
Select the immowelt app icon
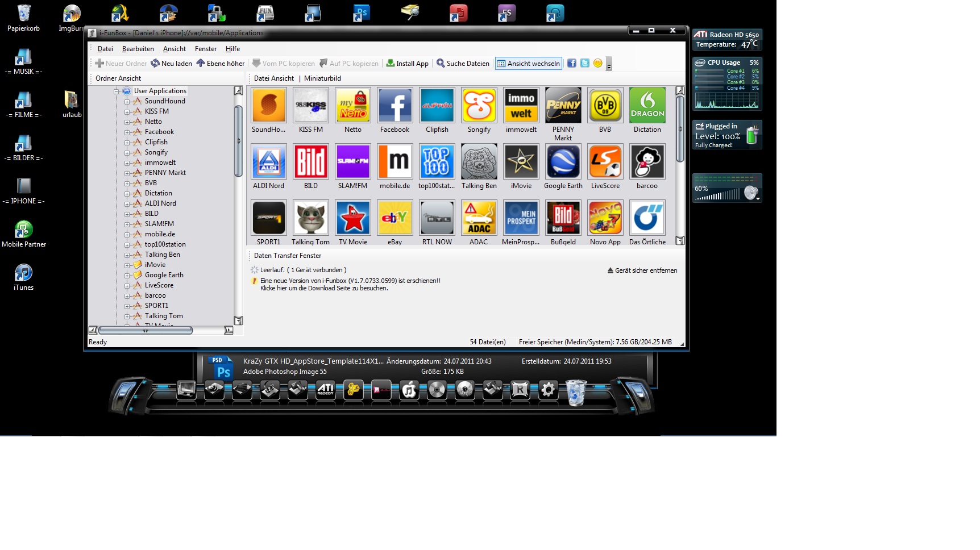(x=521, y=105)
